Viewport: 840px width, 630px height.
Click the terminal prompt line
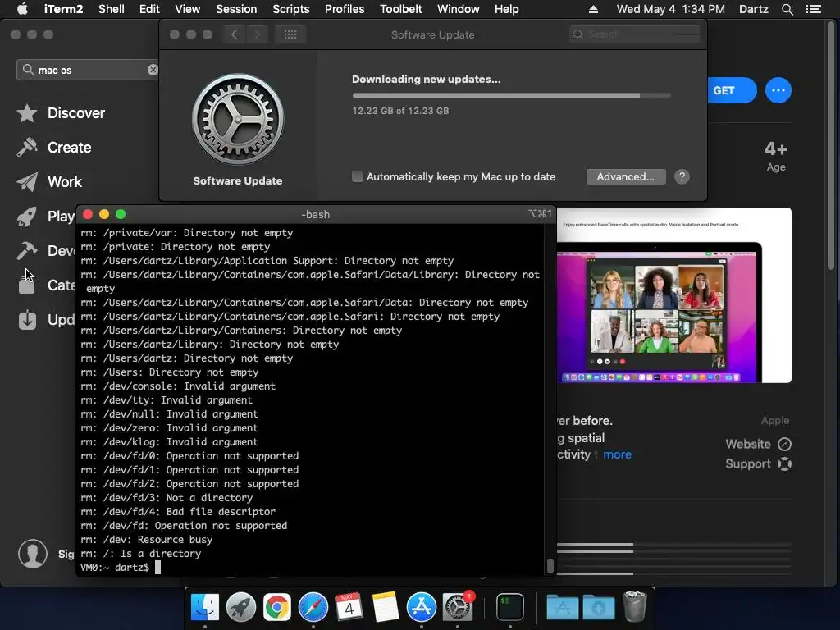coord(121,567)
